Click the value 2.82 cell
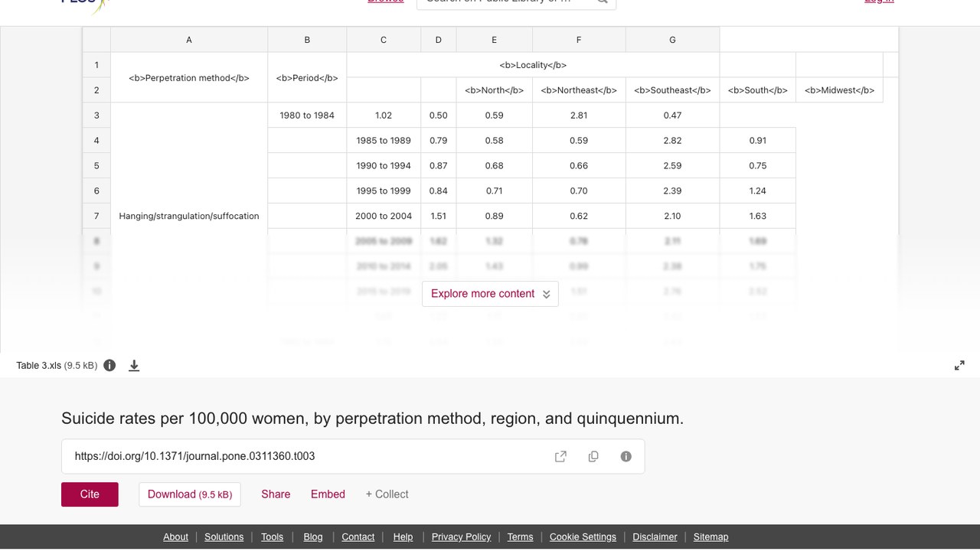The height and width of the screenshot is (551, 980). coord(672,141)
